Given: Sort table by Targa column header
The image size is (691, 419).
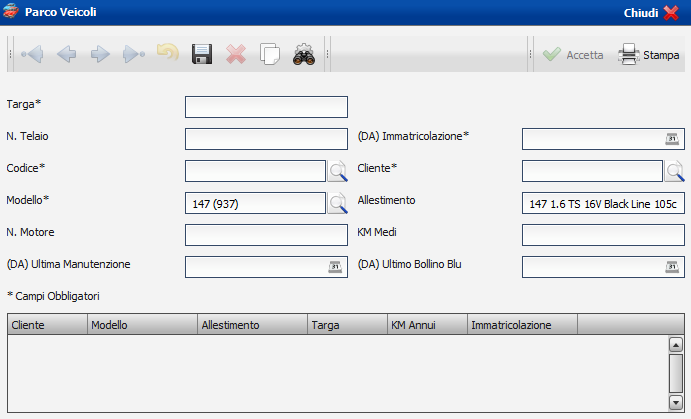Looking at the screenshot, I should [x=347, y=325].
